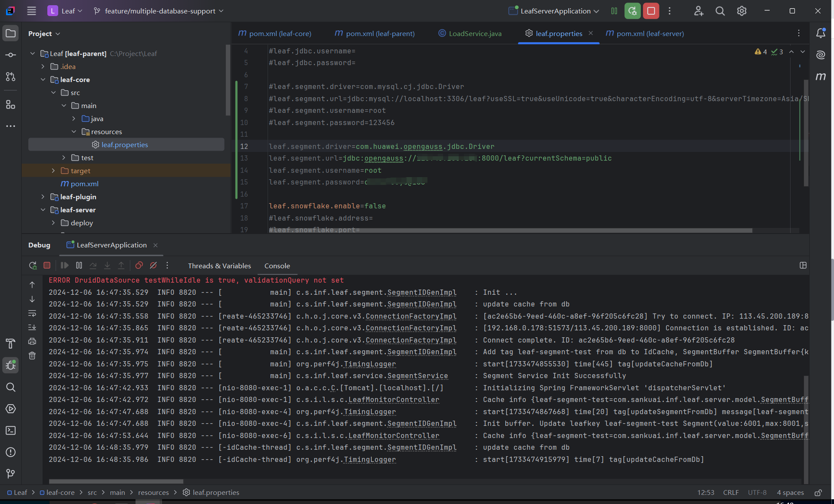This screenshot has width=834, height=504.
Task: Open the Structure tool window
Action: coord(11,105)
